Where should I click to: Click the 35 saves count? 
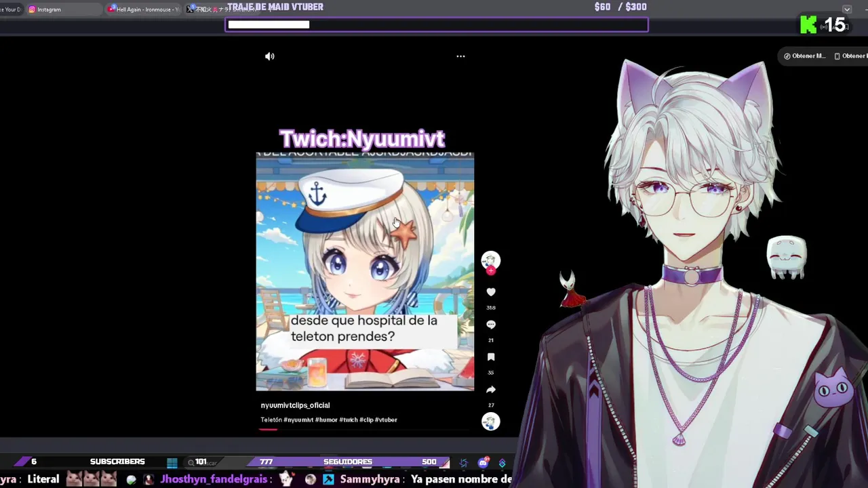pos(491,373)
